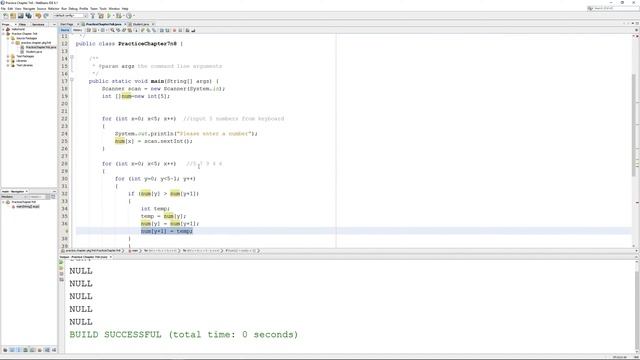Click the Debug Project toolbar icon
Viewport: 640px width, 360px height.
[119, 16]
